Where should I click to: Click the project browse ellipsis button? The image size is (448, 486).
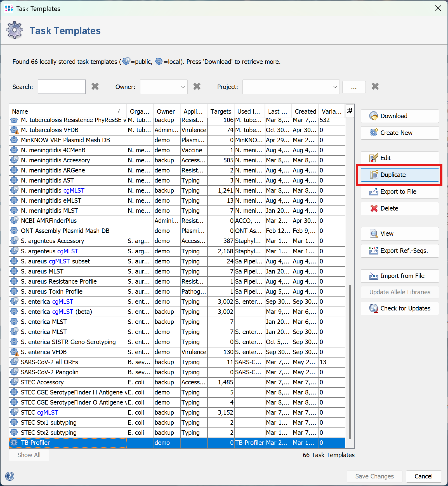(x=354, y=87)
